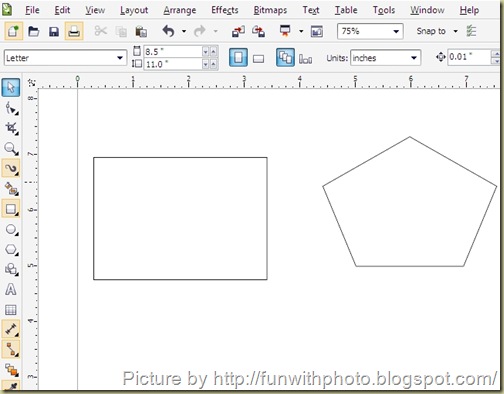Viewport: 504px width, 394px height.
Task: Click the Copy icon
Action: click(x=121, y=32)
